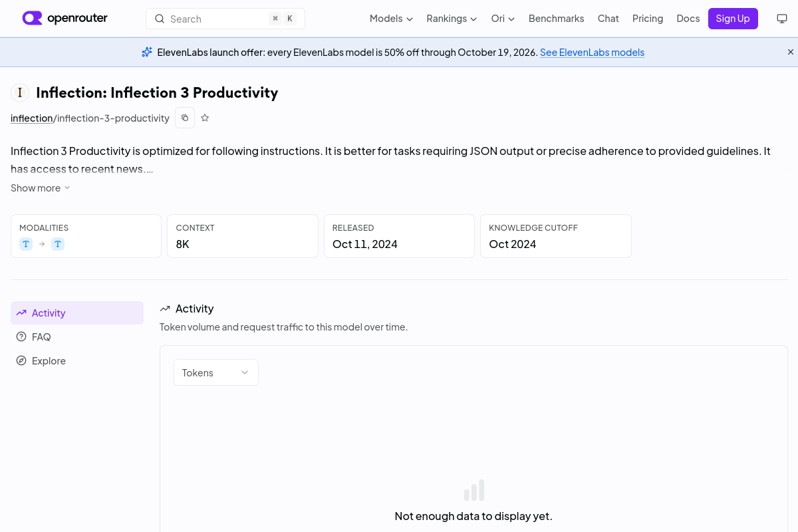Click the Released Oct 11, 2024 value
Screen dimensions: 798x532
pyautogui.click(x=365, y=244)
